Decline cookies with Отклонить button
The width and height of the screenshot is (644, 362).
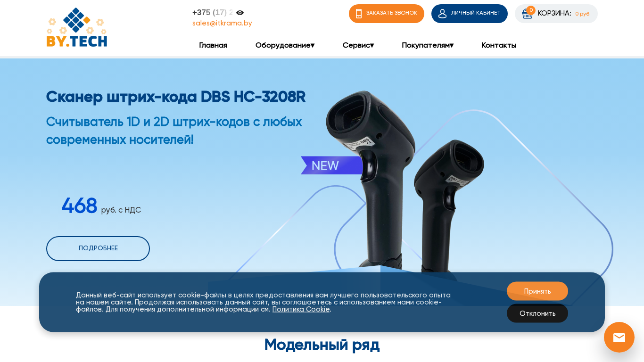pyautogui.click(x=537, y=313)
